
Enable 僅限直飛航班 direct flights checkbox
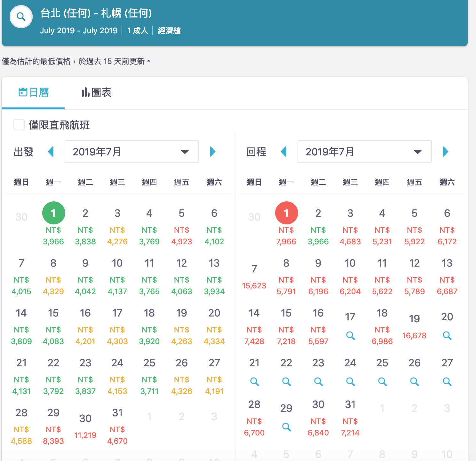[x=19, y=125]
